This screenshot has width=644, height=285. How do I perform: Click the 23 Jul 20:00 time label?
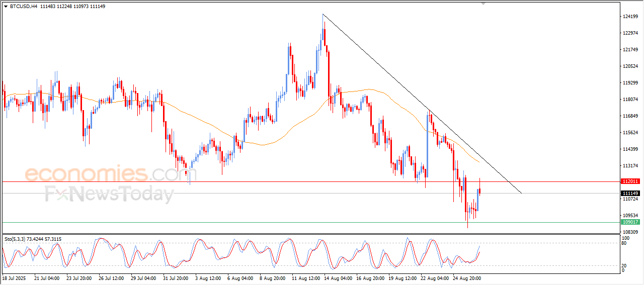pos(79,278)
